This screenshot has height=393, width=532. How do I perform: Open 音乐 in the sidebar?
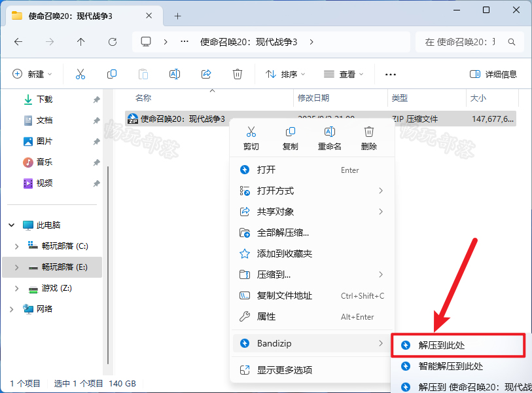[x=44, y=162]
